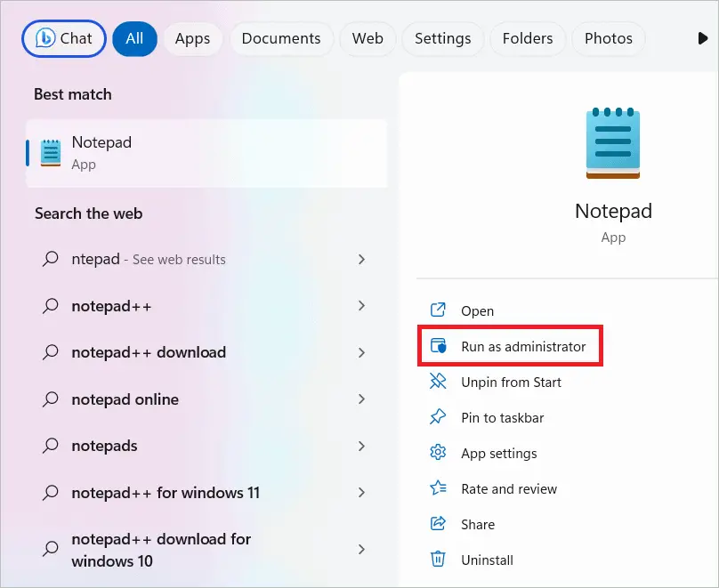
Task: Click the large Notepad icon in details pane
Action: (x=613, y=143)
